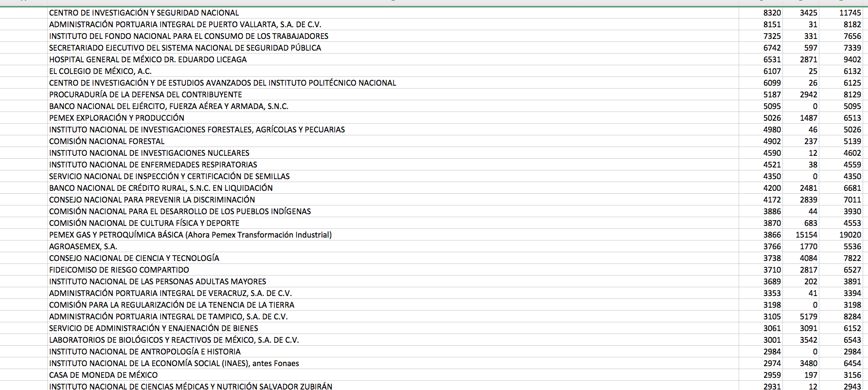Image resolution: width=868 pixels, height=390 pixels.
Task: Click the cell showing total 19020
Action: coord(850,235)
